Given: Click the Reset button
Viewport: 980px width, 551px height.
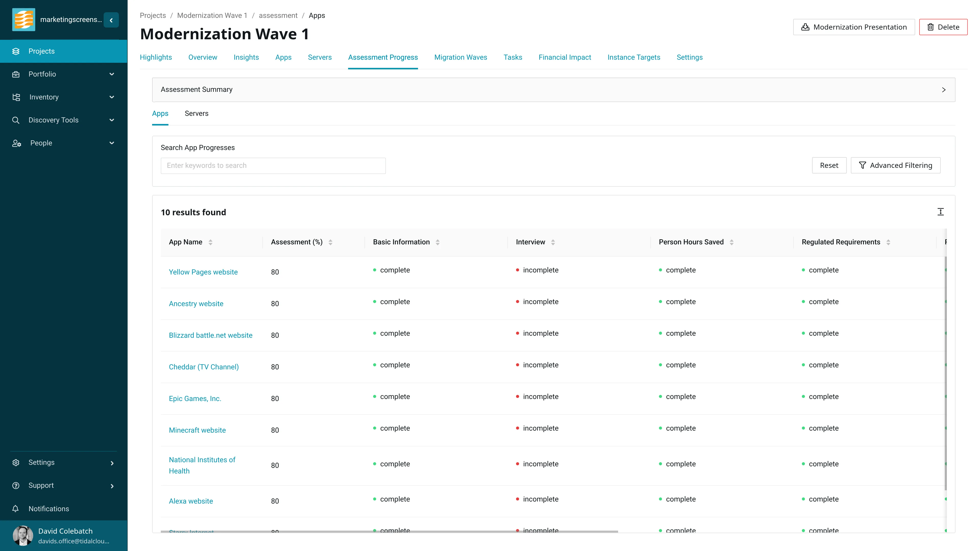Looking at the screenshot, I should point(829,165).
